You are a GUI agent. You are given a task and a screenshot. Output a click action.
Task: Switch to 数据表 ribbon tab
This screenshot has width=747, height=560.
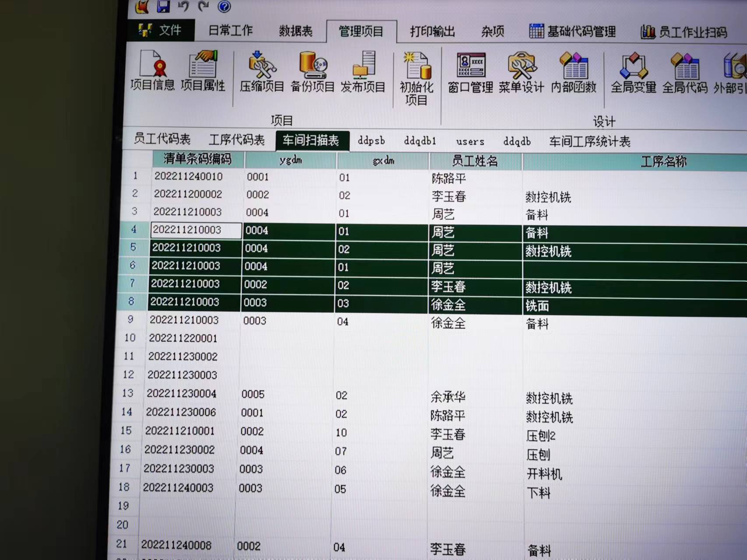tap(296, 31)
